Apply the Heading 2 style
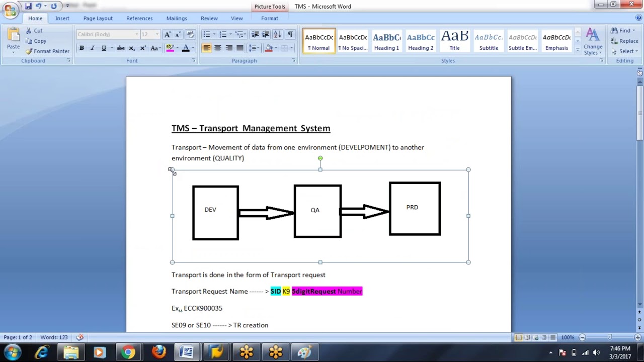The width and height of the screenshot is (644, 362). 421,41
